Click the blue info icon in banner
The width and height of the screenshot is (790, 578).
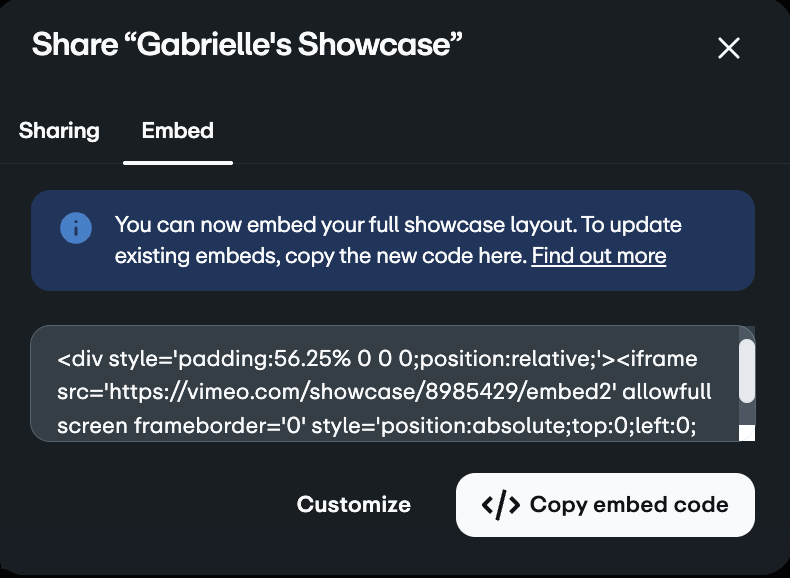pos(76,228)
